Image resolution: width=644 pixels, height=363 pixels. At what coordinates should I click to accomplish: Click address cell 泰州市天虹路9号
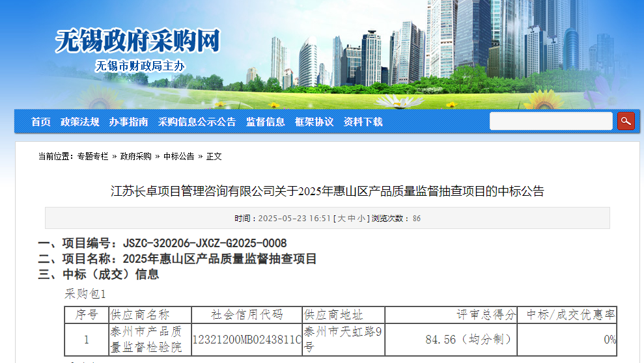click(x=343, y=339)
